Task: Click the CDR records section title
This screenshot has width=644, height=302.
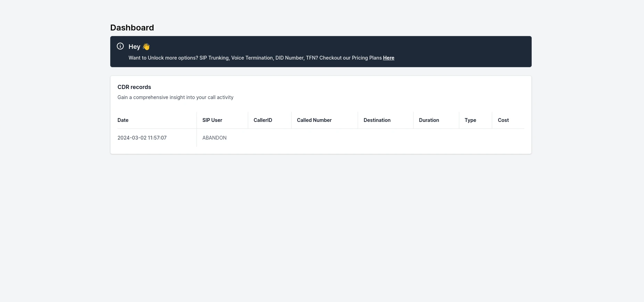Action: [134, 87]
